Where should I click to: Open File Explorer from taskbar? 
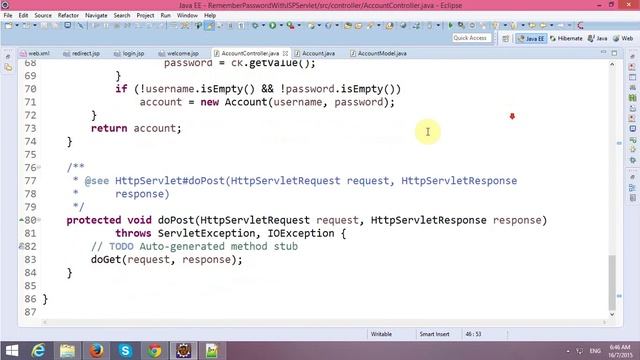[67, 351]
